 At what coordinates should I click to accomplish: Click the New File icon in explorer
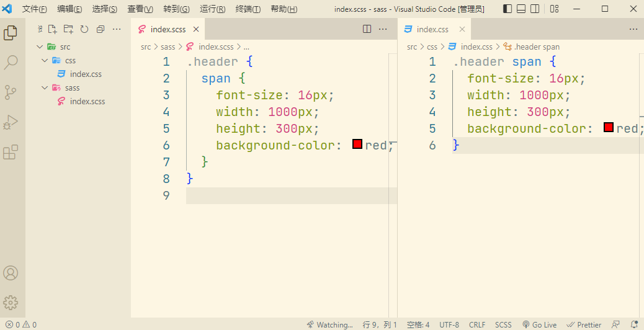[x=53, y=29]
